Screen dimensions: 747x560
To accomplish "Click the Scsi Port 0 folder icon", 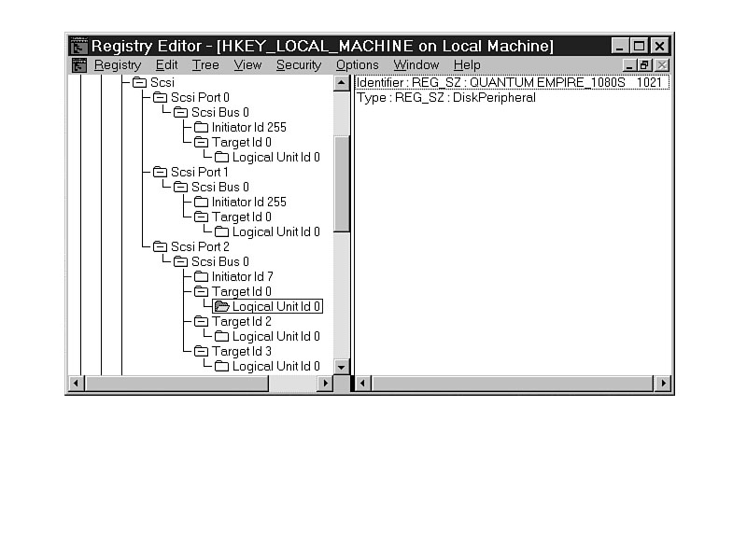I will [x=160, y=97].
